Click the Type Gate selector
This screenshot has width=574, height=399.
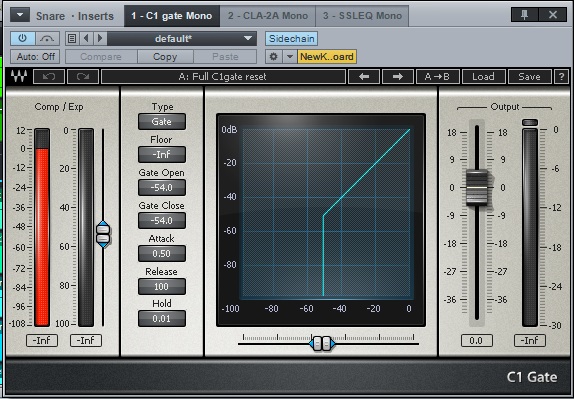tap(162, 122)
